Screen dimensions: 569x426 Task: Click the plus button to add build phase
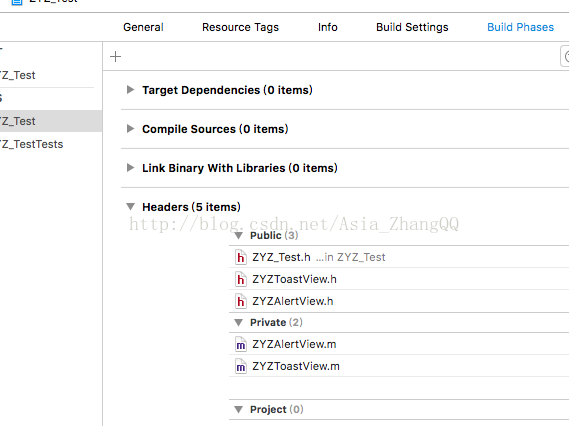tap(115, 57)
